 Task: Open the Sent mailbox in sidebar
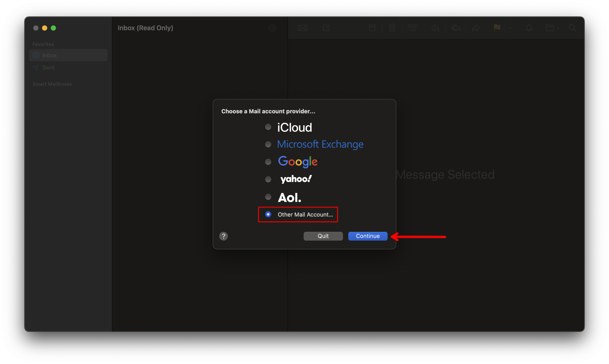(x=68, y=68)
